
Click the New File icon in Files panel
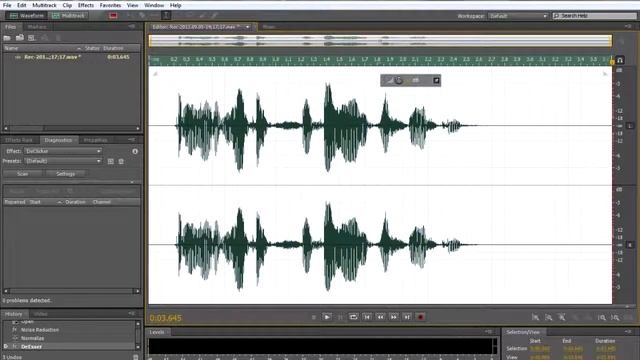point(32,38)
